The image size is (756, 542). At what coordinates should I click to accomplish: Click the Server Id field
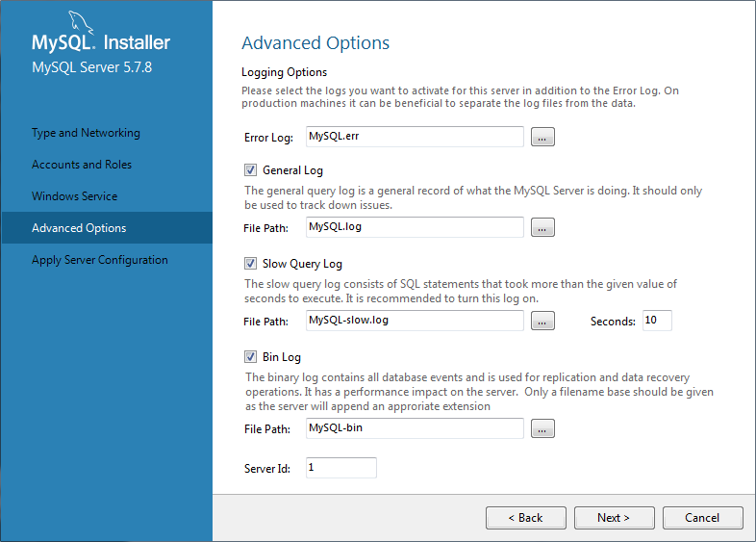(x=341, y=468)
